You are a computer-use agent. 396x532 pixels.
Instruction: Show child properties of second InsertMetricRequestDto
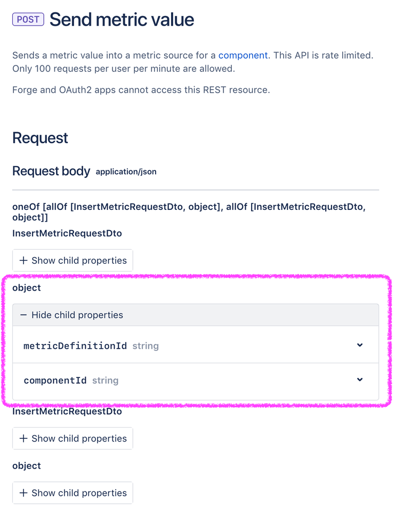pos(72,438)
